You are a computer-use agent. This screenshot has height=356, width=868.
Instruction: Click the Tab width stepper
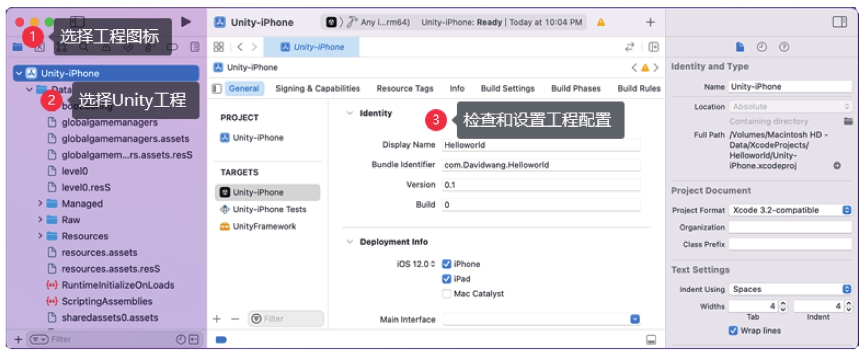(783, 307)
